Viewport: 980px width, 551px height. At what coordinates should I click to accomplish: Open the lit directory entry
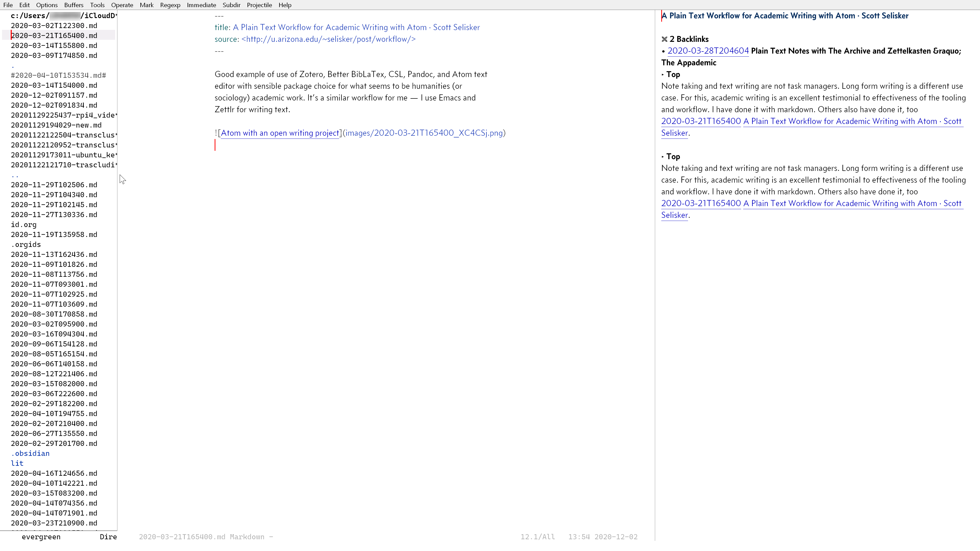[x=17, y=463]
